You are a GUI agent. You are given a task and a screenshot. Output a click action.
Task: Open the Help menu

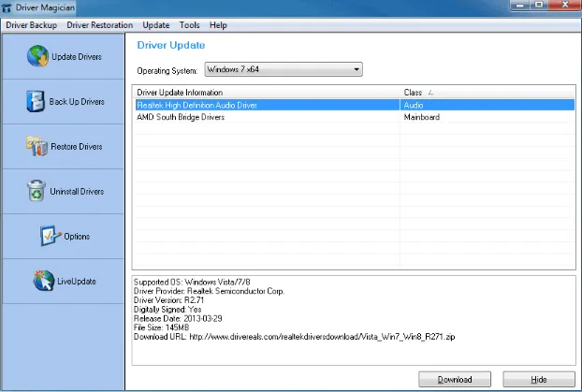pyautogui.click(x=218, y=25)
